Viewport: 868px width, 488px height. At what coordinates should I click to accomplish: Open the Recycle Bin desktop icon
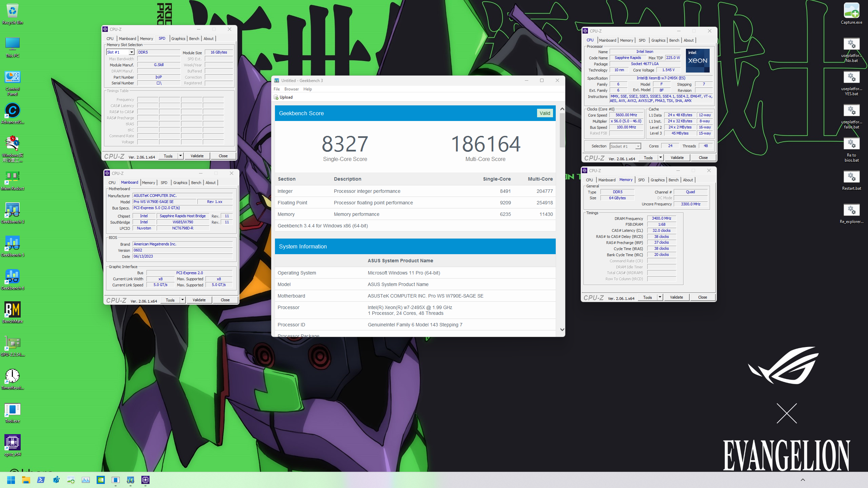tap(13, 14)
